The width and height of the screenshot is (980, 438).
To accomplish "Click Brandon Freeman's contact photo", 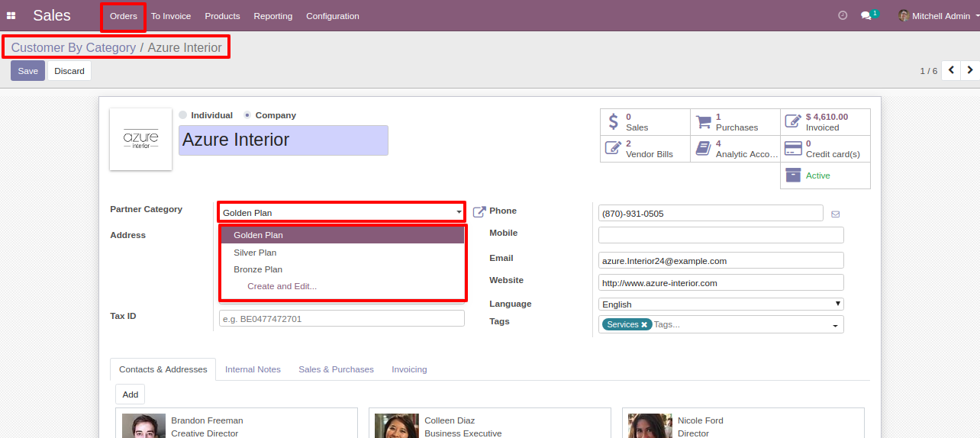I will click(143, 426).
